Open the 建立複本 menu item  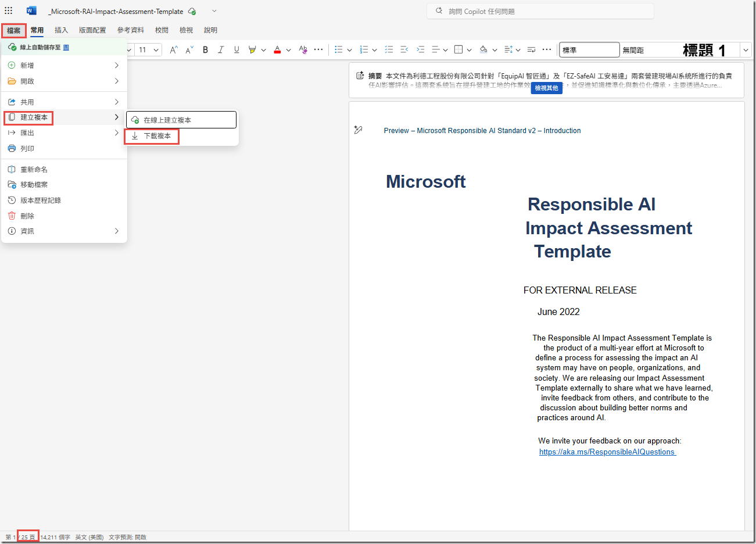64,117
